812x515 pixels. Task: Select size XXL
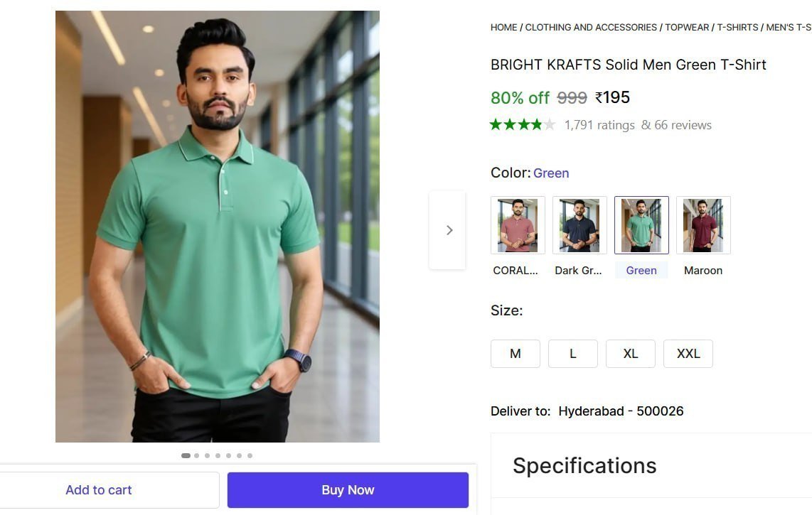point(688,353)
